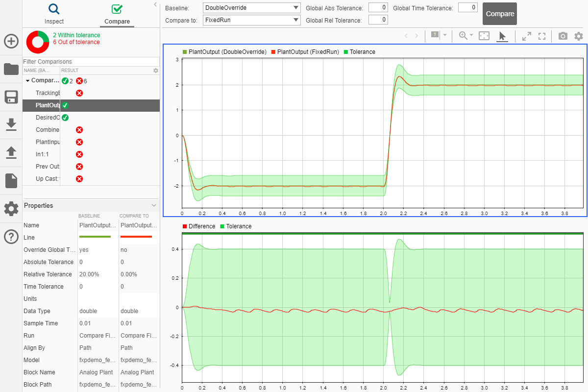The height and width of the screenshot is (392, 588).
Task: Select the fit to view tool
Action: 484,36
